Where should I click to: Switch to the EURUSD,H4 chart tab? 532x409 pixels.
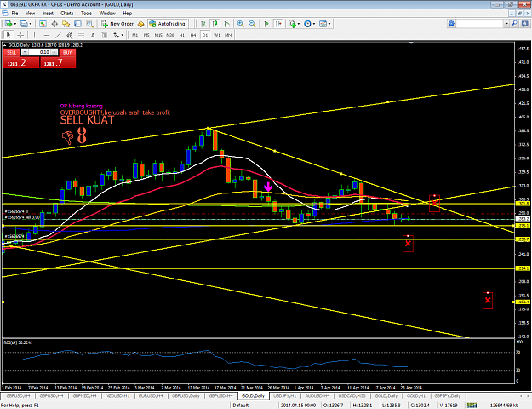151,395
